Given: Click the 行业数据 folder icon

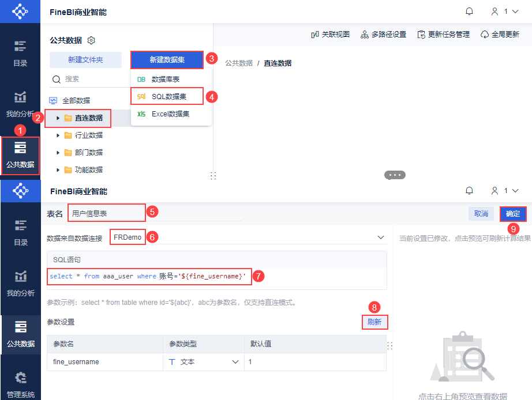Looking at the screenshot, I should 68,135.
